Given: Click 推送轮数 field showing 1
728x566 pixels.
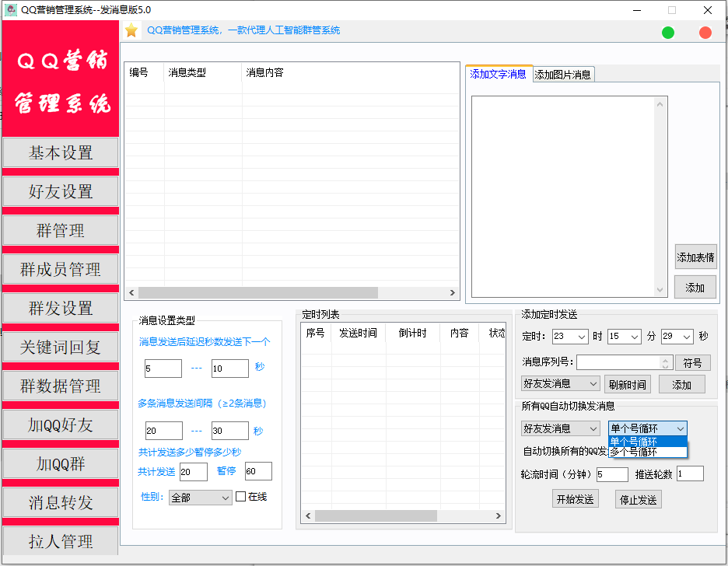Looking at the screenshot, I should [690, 473].
